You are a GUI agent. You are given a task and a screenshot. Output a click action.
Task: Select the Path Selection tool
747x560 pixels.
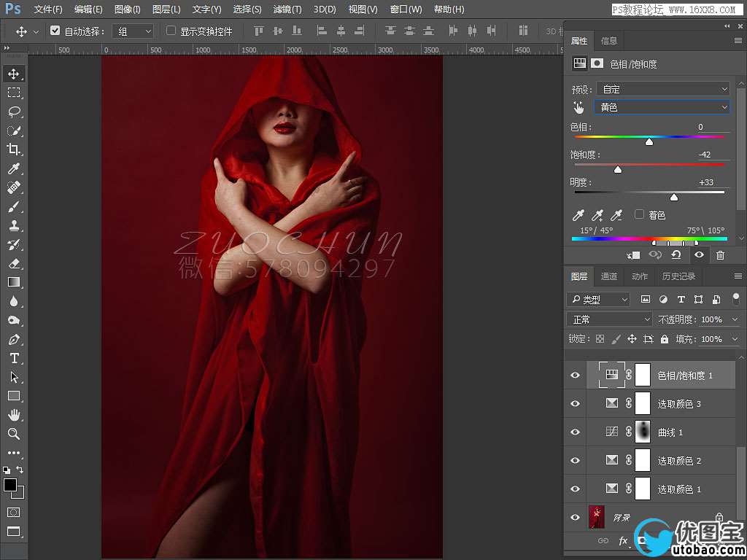[14, 377]
